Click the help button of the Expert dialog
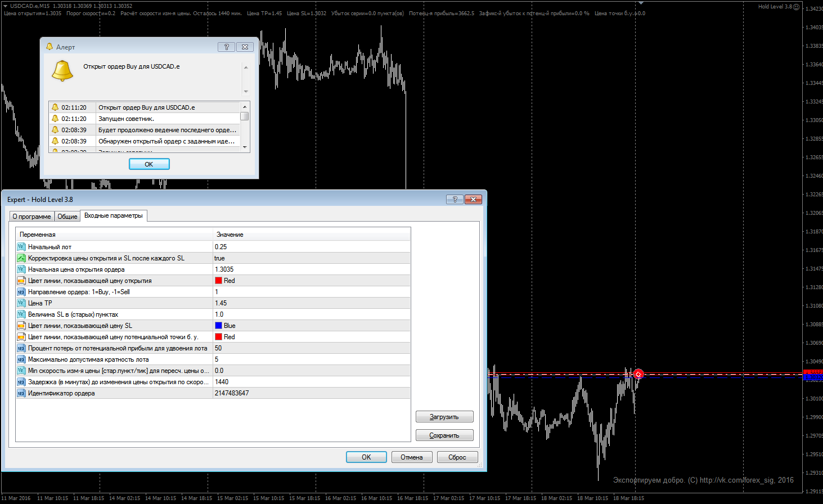This screenshot has height=504, width=823. (x=455, y=199)
